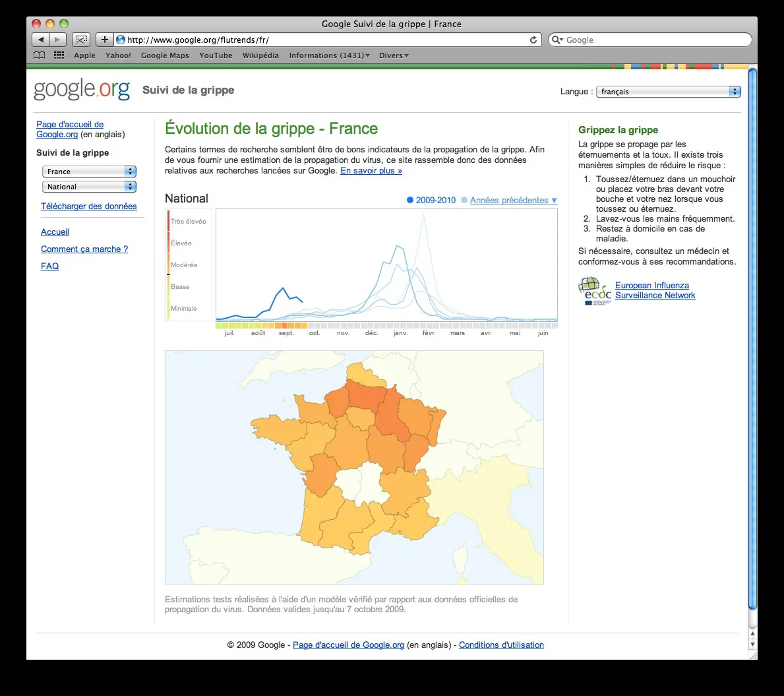
Task: Open the Apple bookmark
Action: click(84, 55)
